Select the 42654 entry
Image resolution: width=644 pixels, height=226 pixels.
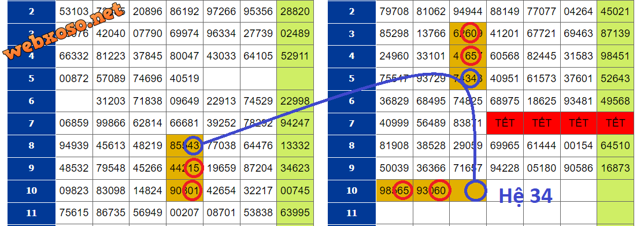221,190
